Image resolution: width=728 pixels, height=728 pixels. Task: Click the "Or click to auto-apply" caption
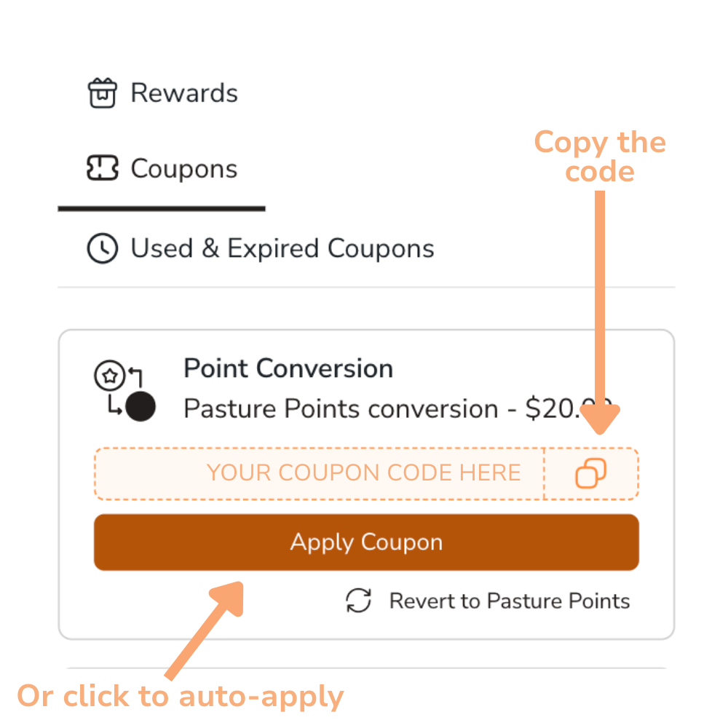[x=180, y=697]
